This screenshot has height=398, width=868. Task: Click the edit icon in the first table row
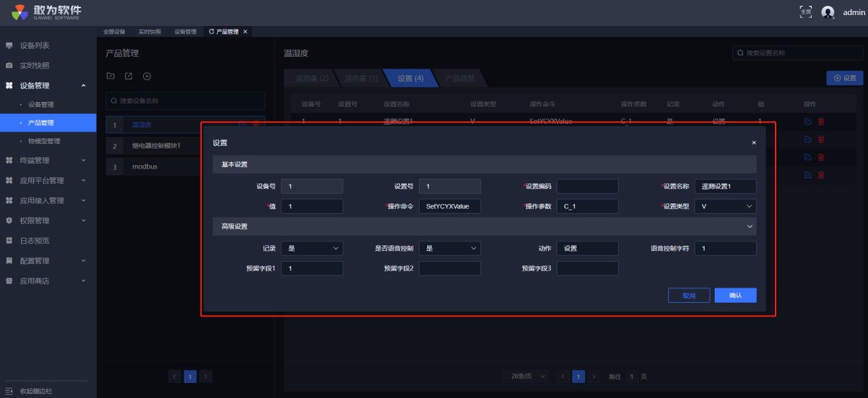[808, 121]
